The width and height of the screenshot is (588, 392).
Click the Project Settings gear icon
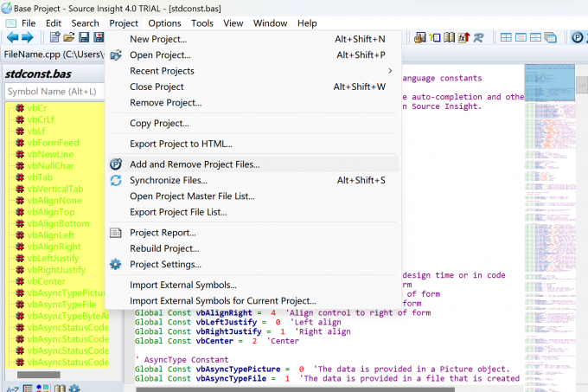click(115, 264)
